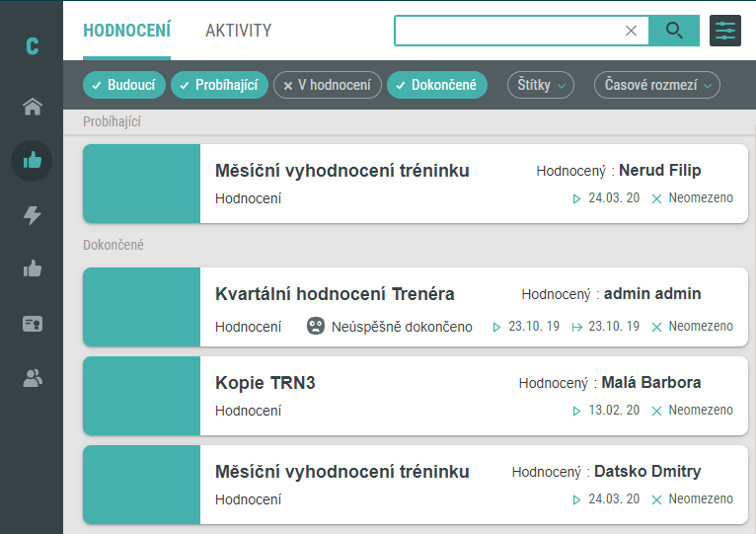This screenshot has width=756, height=534.
Task: Click date 13.02. 20 on Kopie TRN3
Action: click(614, 410)
